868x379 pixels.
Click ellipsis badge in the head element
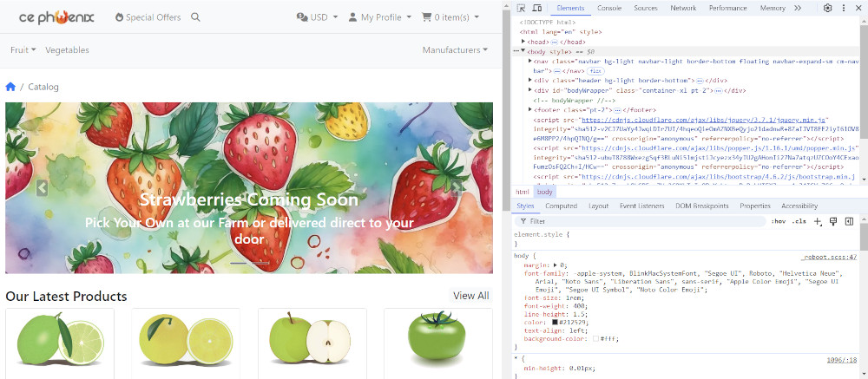tap(554, 42)
